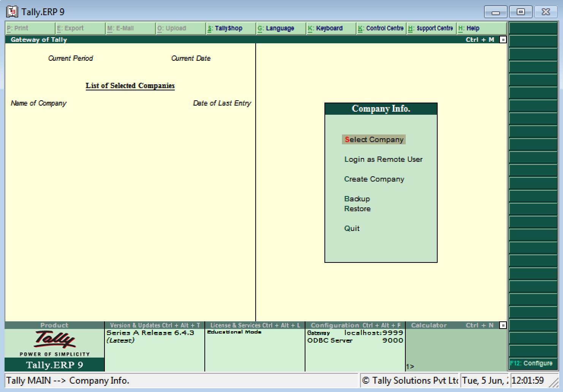This screenshot has height=392, width=563.
Task: Click the Tally application icon in the title bar
Action: tap(12, 11)
